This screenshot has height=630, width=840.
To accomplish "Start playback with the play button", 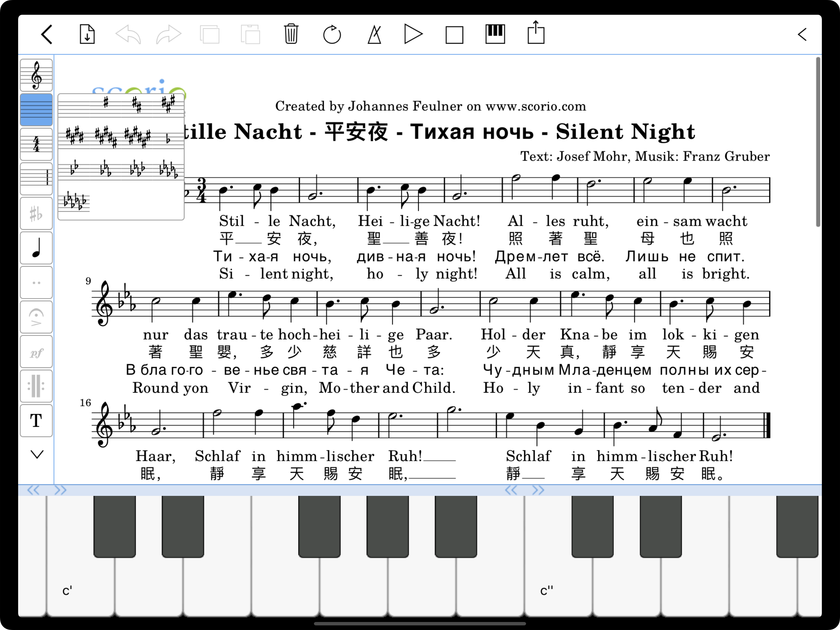I will pos(414,34).
